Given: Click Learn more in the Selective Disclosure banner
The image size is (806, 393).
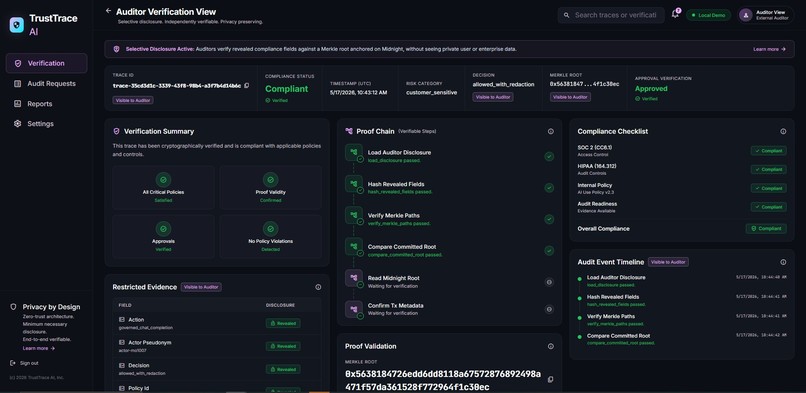Looking at the screenshot, I should point(770,49).
